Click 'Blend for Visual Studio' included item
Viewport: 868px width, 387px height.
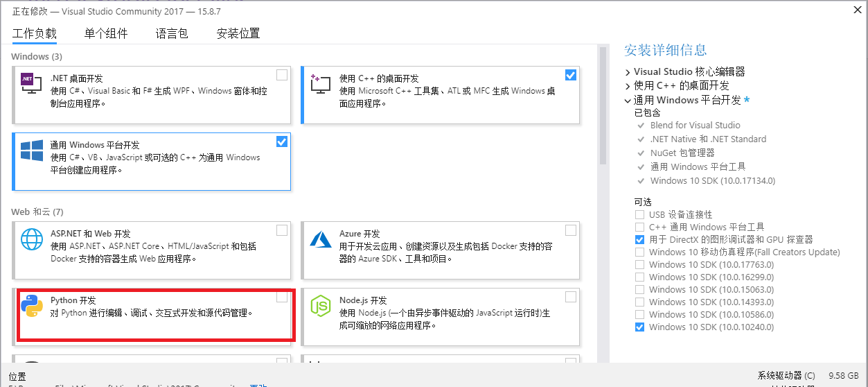[696, 126]
